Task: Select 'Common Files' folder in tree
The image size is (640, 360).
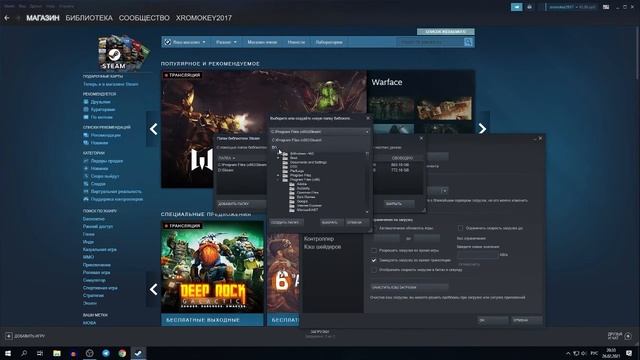Action: (x=308, y=192)
